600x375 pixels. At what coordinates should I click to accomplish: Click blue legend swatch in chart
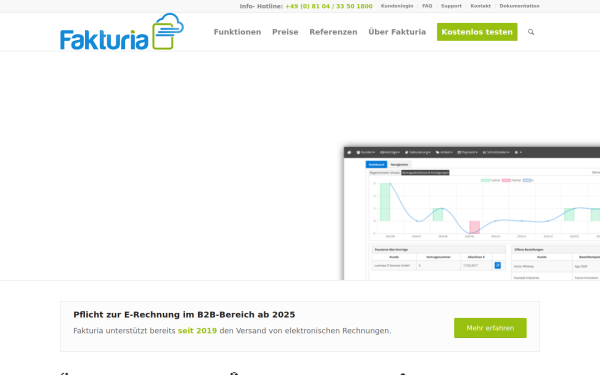click(527, 180)
